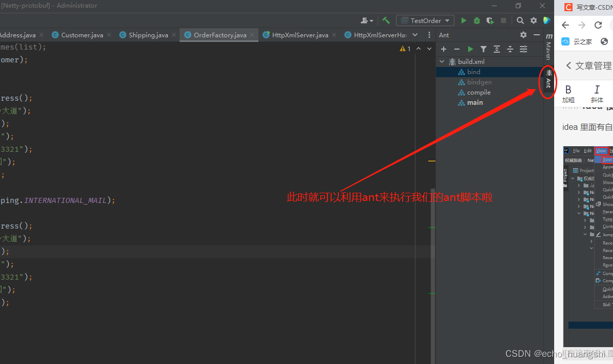Browser: apply bold (加粗) formatting

568,94
